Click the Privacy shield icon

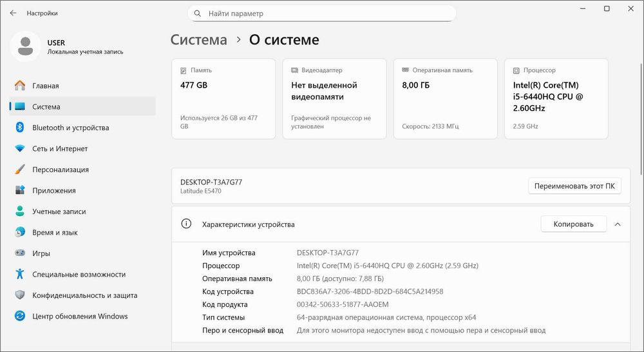tap(20, 295)
